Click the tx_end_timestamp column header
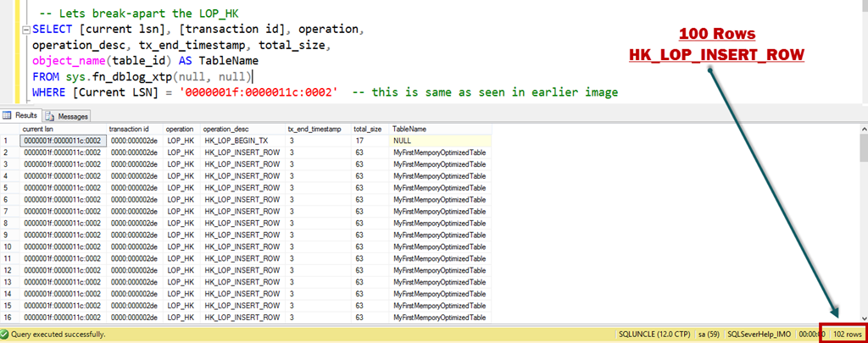868x343 pixels. click(x=314, y=129)
